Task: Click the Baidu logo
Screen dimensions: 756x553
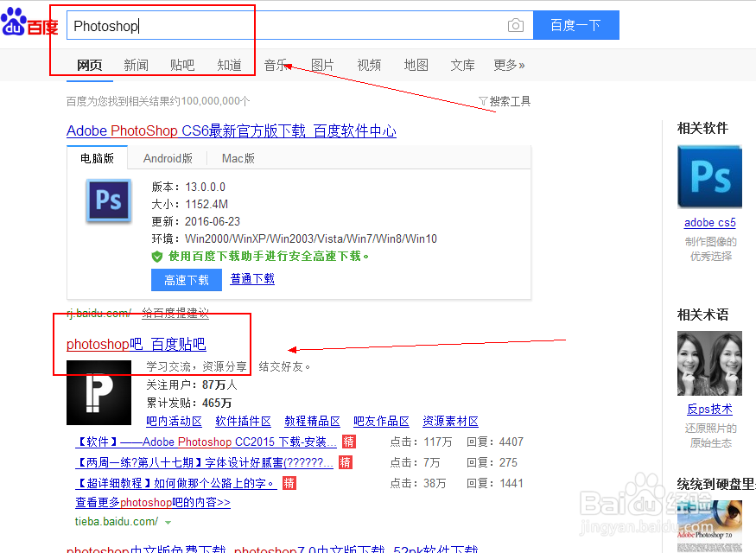Action: pyautogui.click(x=29, y=22)
